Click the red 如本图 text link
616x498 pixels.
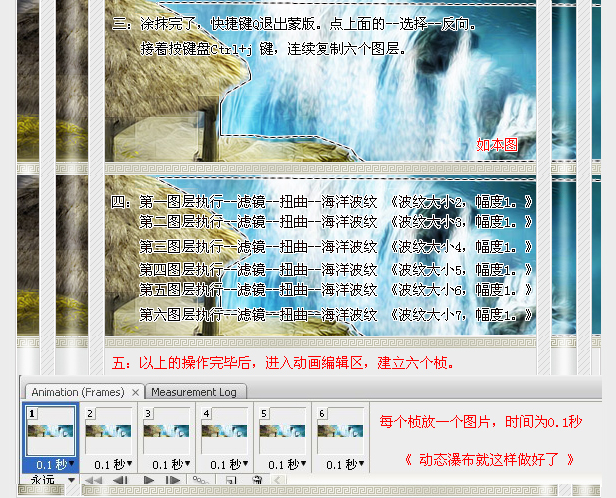[x=497, y=145]
